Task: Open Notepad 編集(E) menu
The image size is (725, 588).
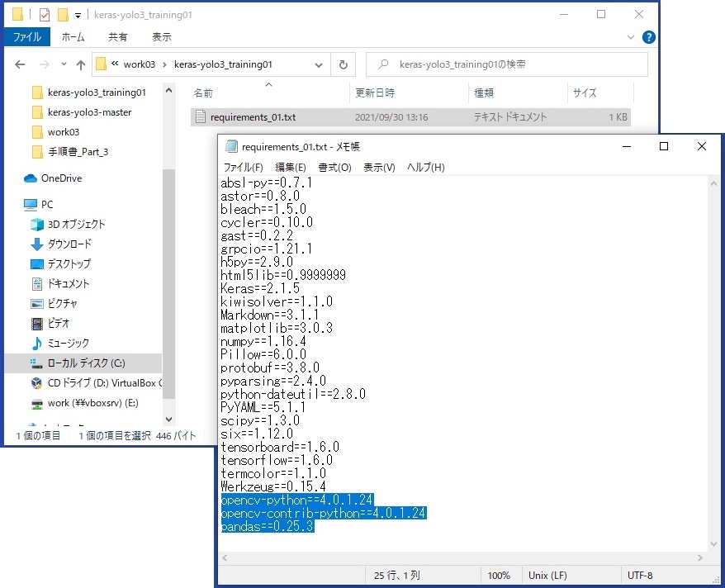Action: 291,168
